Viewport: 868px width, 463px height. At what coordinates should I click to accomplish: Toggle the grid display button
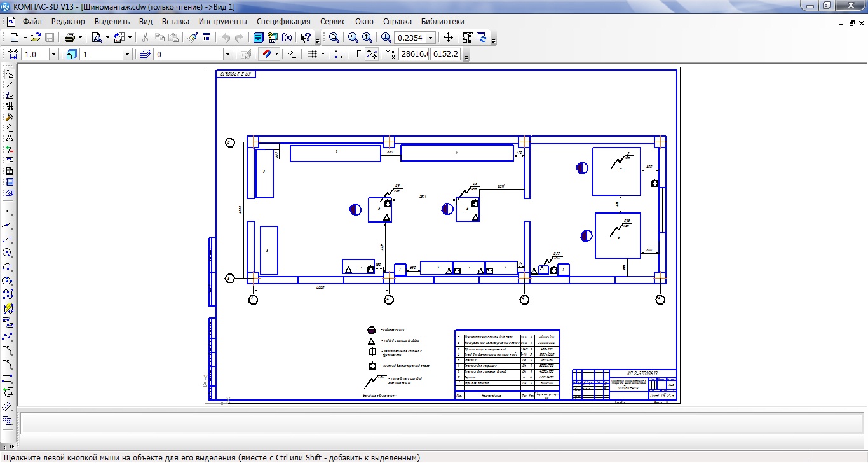click(x=312, y=55)
